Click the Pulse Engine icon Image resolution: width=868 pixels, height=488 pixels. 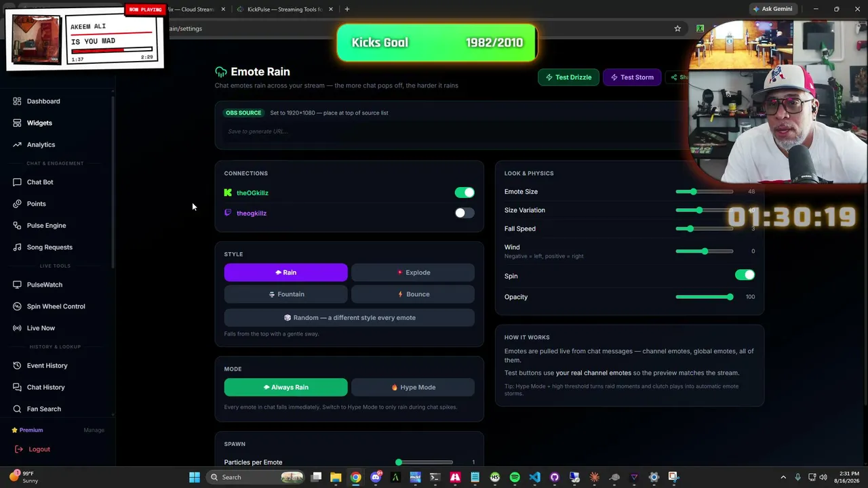17,225
